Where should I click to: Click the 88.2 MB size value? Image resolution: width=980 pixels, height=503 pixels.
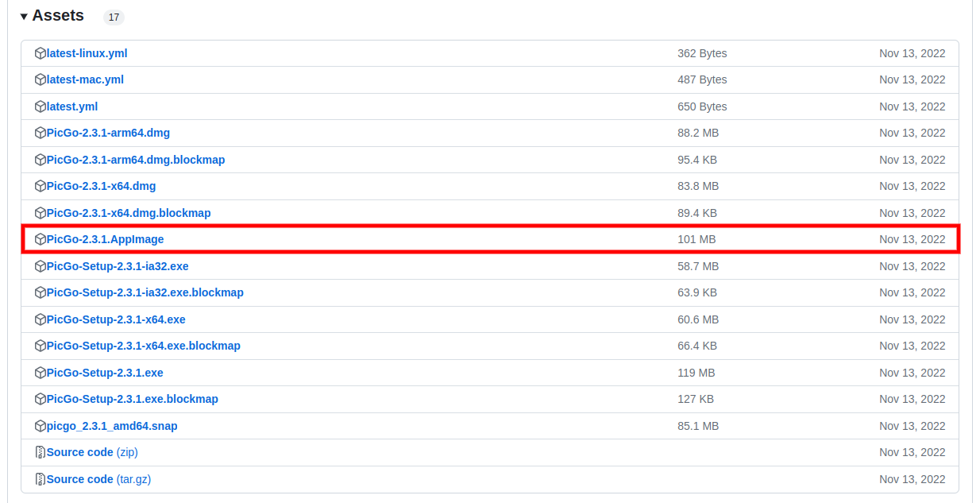(x=698, y=133)
